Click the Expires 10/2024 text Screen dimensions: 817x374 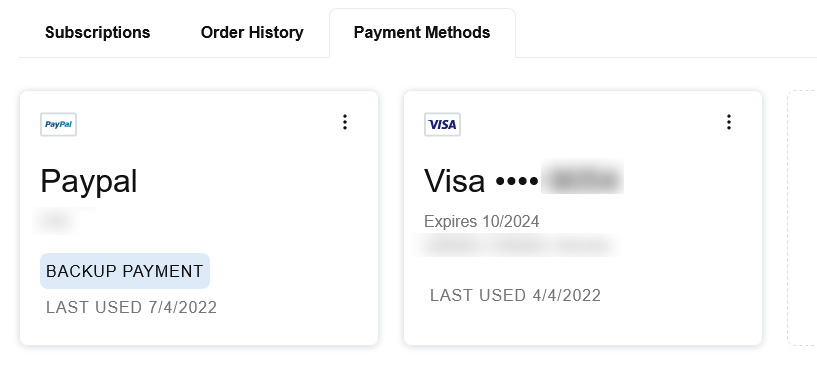tap(481, 221)
